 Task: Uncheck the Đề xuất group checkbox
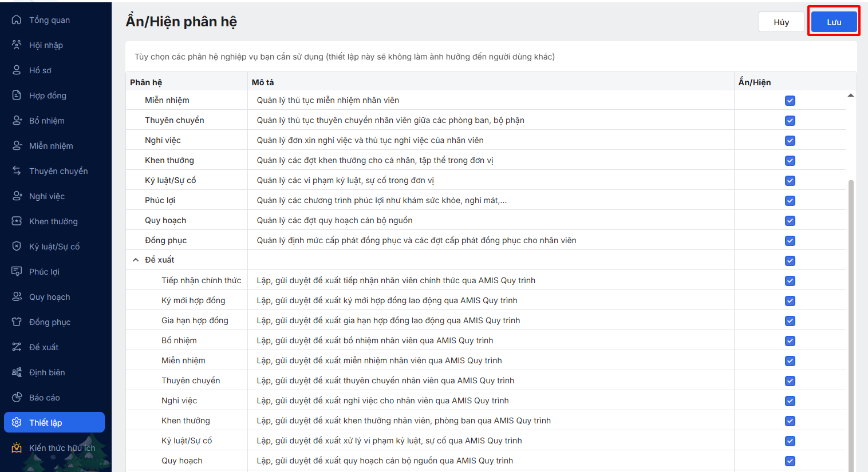click(790, 261)
